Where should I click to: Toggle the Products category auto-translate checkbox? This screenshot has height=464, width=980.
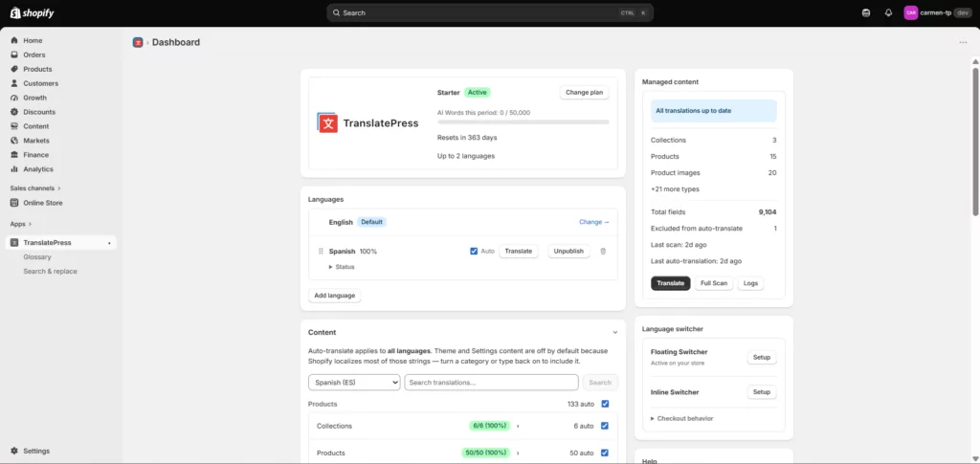click(x=605, y=404)
